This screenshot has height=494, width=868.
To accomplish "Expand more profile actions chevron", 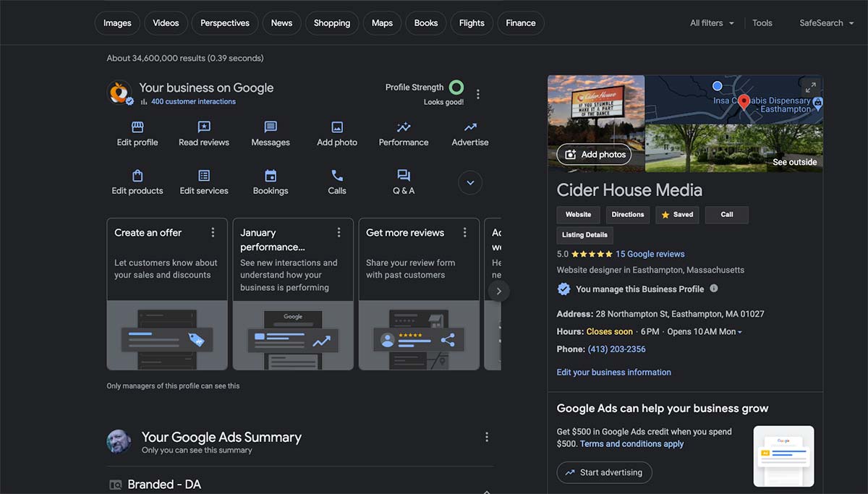I will (x=470, y=182).
